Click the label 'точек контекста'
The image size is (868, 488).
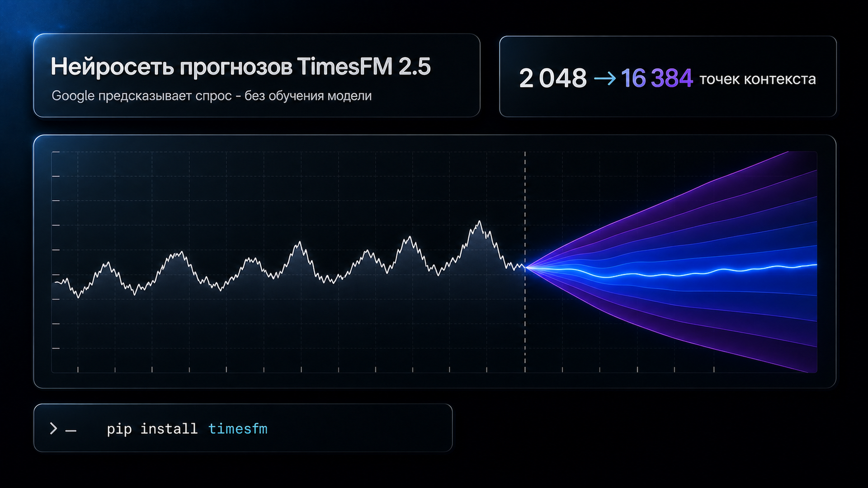click(758, 79)
